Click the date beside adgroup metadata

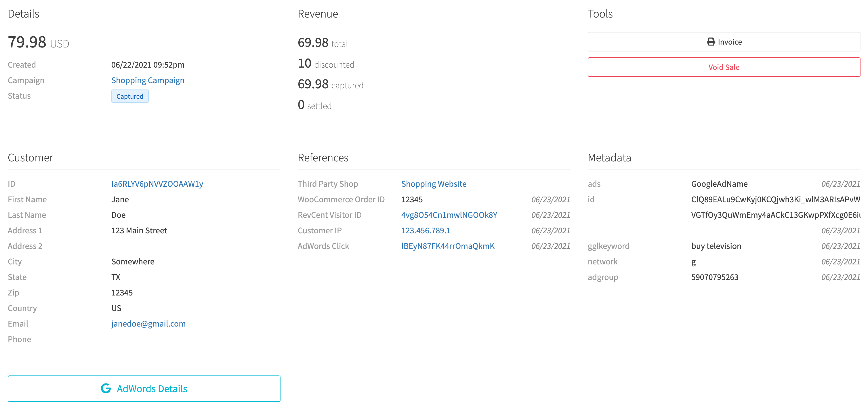point(840,277)
